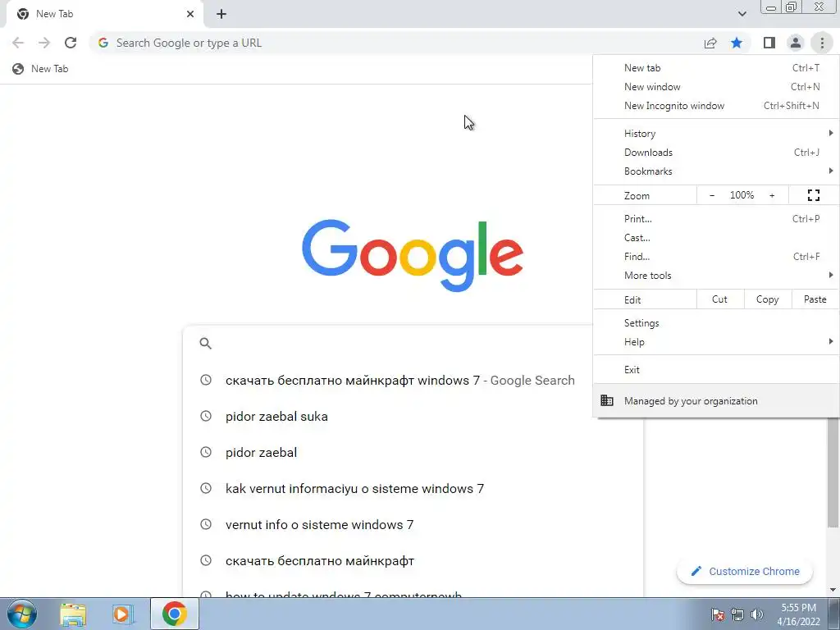The height and width of the screenshot is (630, 840).
Task: Select New tab menu item
Action: tap(716, 68)
